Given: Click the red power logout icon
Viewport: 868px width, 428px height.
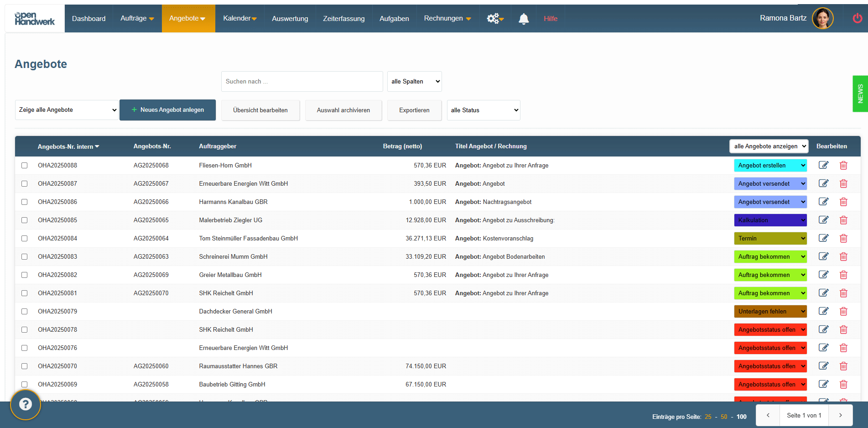Looking at the screenshot, I should [857, 18].
